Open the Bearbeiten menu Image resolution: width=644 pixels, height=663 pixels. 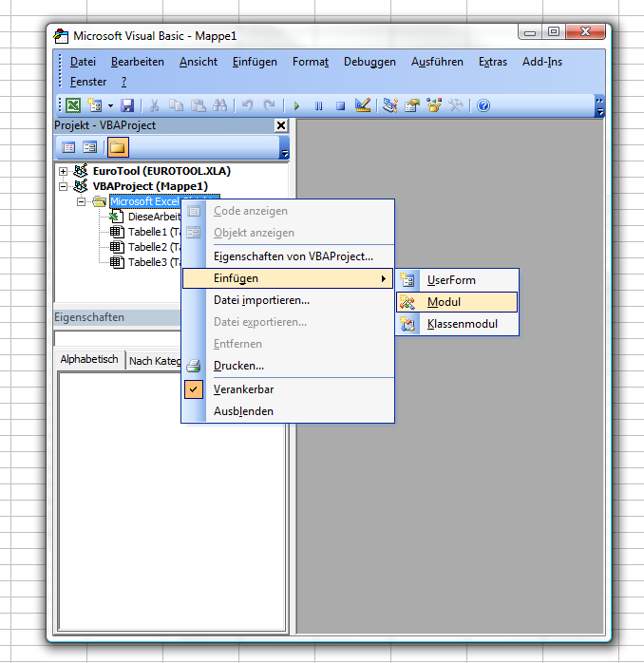[x=138, y=62]
